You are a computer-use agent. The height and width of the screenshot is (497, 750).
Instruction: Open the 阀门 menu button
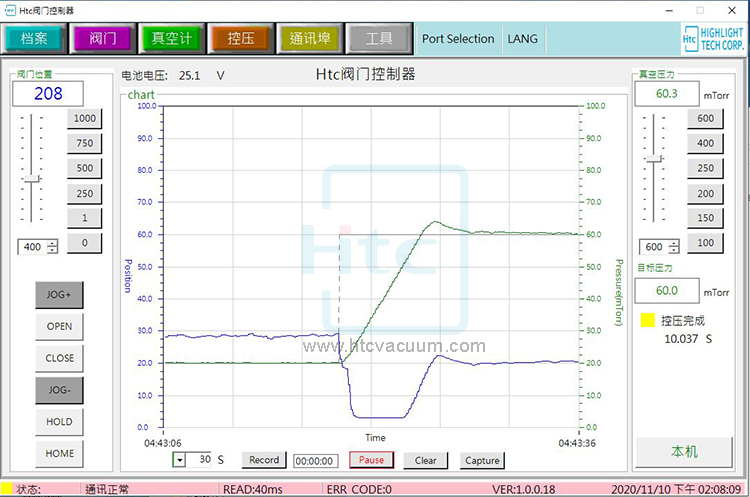(102, 38)
